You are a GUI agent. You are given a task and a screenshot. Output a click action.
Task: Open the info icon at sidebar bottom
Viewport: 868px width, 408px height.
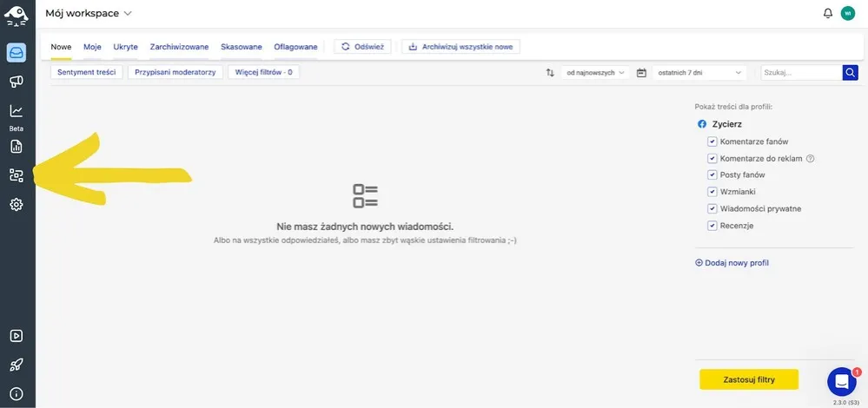pos(16,393)
